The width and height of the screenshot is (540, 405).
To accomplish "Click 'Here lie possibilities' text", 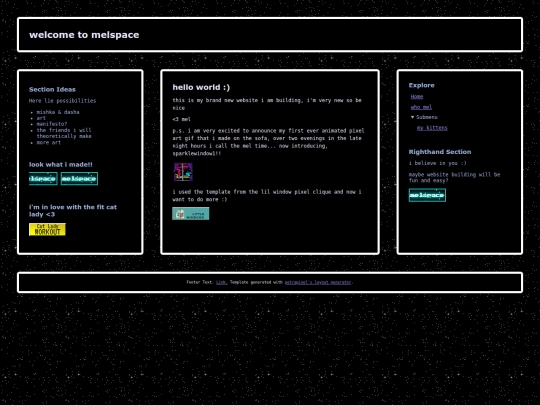I will tap(63, 101).
